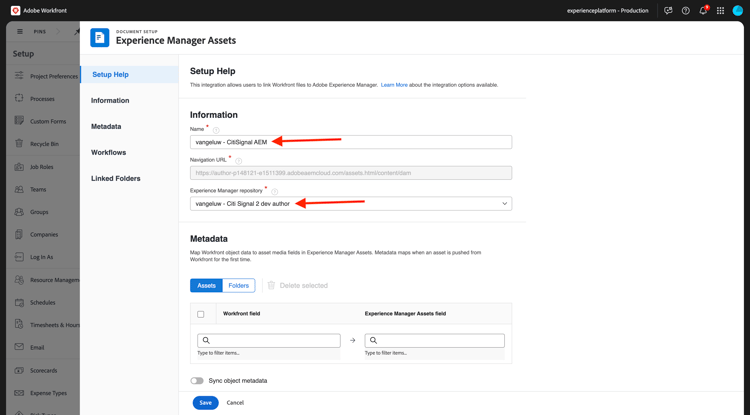Go to the Metadata section tab
750x415 pixels.
(x=106, y=127)
